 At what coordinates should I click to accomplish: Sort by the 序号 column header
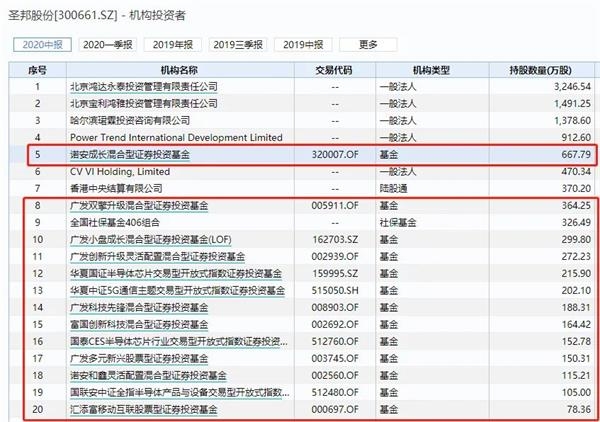pos(38,70)
